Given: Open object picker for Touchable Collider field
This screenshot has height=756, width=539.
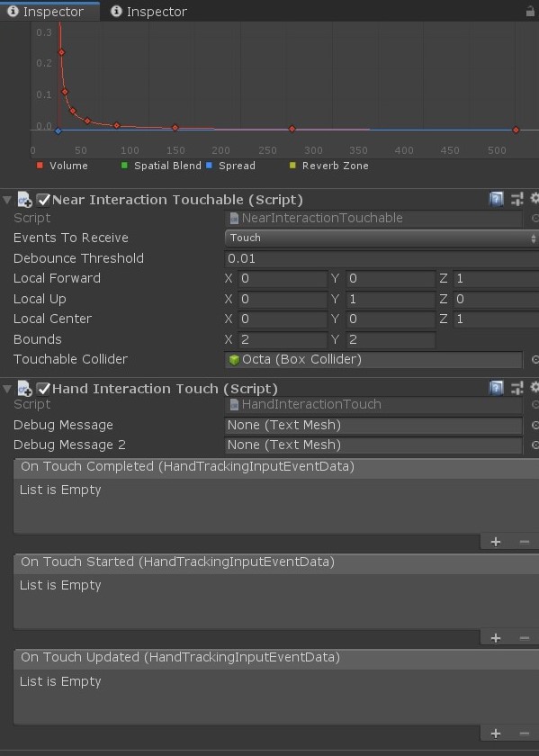Looking at the screenshot, I should click(535, 360).
